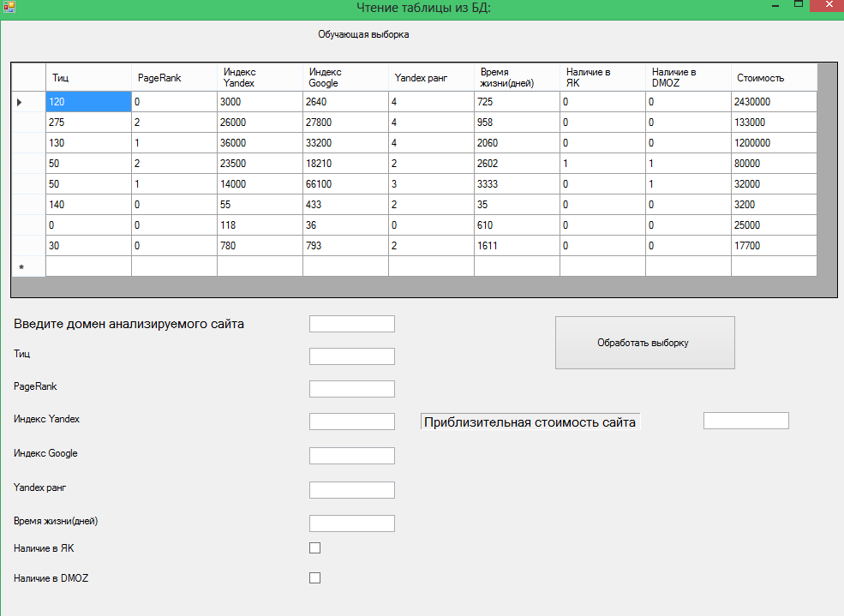The image size is (844, 616).
Task: Focus the Тиц input field
Action: [351, 356]
